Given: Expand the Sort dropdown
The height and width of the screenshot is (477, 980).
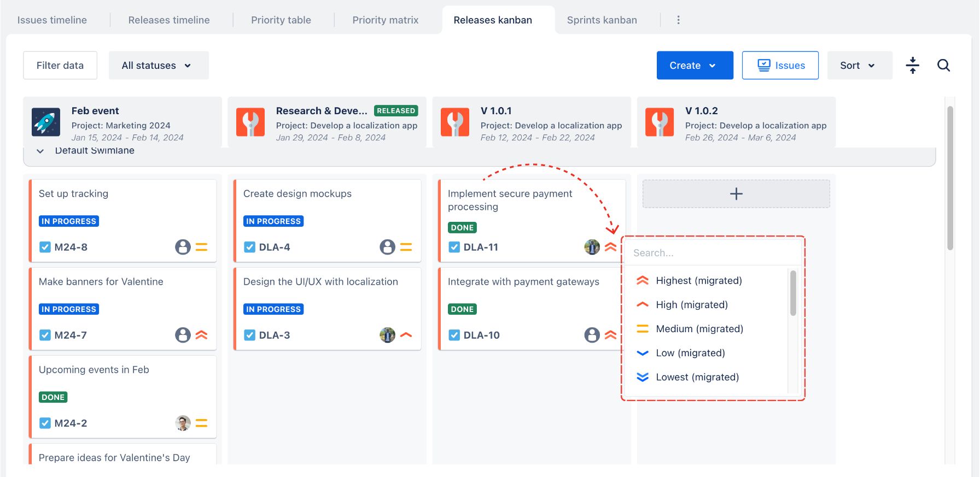Looking at the screenshot, I should [x=859, y=66].
